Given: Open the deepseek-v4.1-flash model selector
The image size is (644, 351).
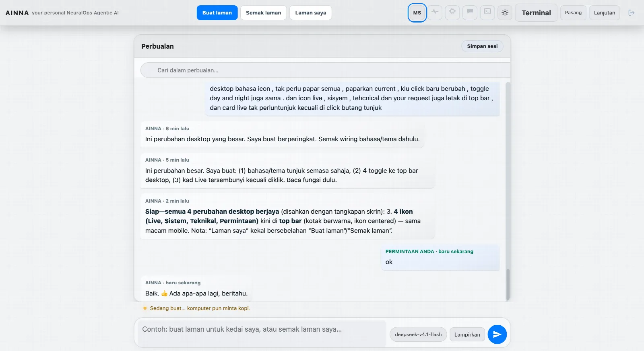Looking at the screenshot, I should pyautogui.click(x=418, y=335).
